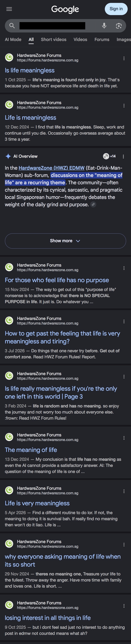Select the Short videos tab

[x=53, y=39]
